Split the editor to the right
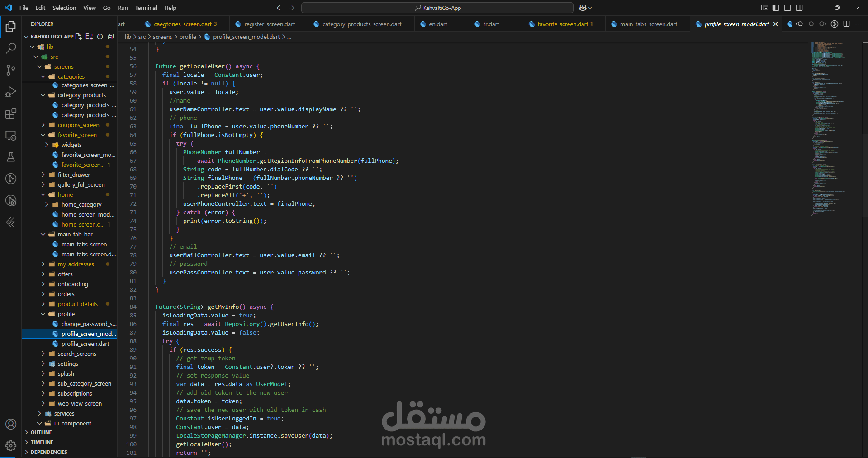 tap(846, 24)
